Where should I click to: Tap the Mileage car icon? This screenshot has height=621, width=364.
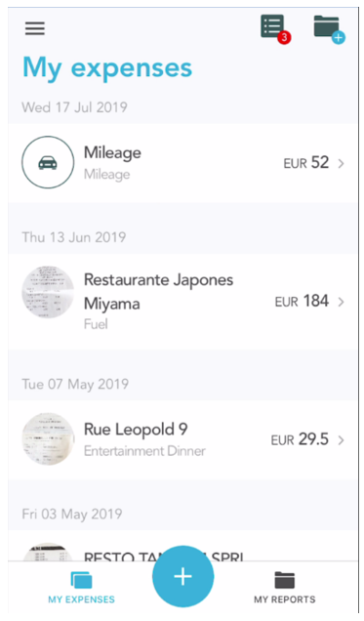coord(48,162)
